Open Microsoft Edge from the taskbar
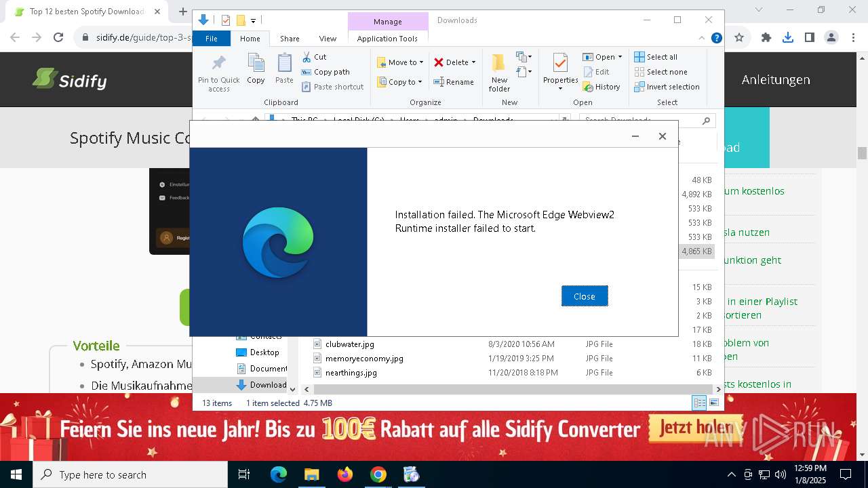Image resolution: width=868 pixels, height=488 pixels. tap(279, 474)
